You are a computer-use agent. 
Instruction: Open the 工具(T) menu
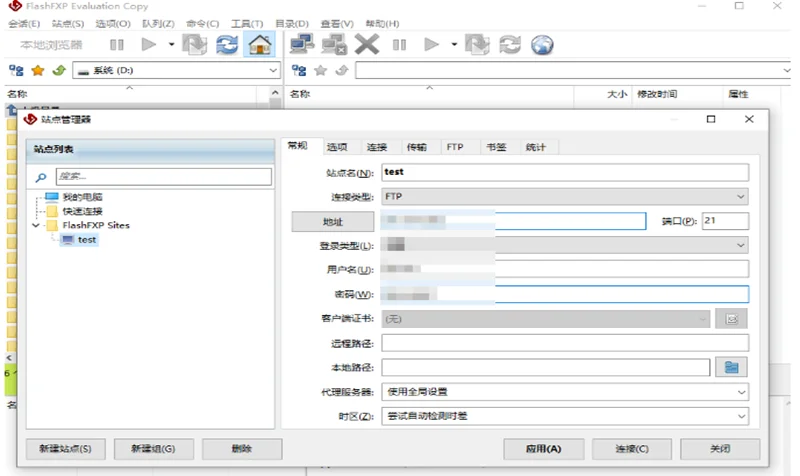(x=247, y=23)
